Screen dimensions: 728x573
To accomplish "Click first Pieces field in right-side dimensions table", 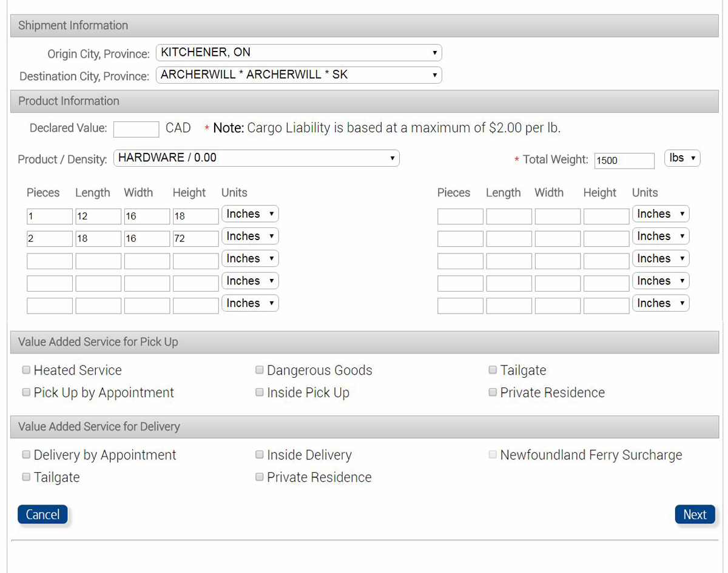I will (460, 216).
